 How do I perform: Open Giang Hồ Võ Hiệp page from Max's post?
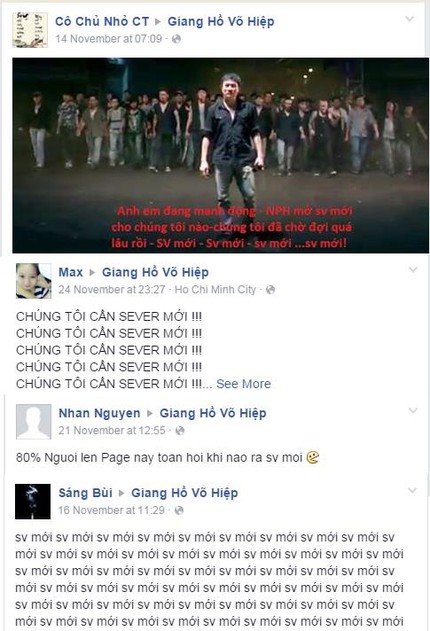155,272
